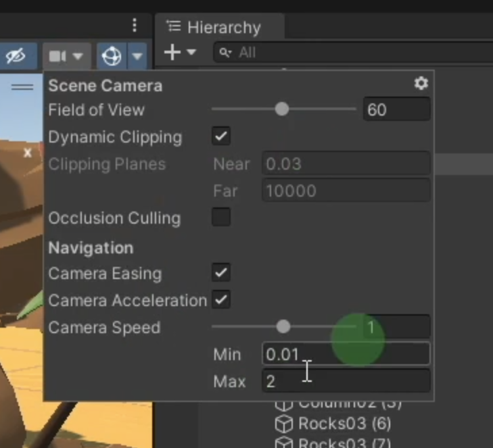Adjust the Camera Speed slider handle

[283, 327]
